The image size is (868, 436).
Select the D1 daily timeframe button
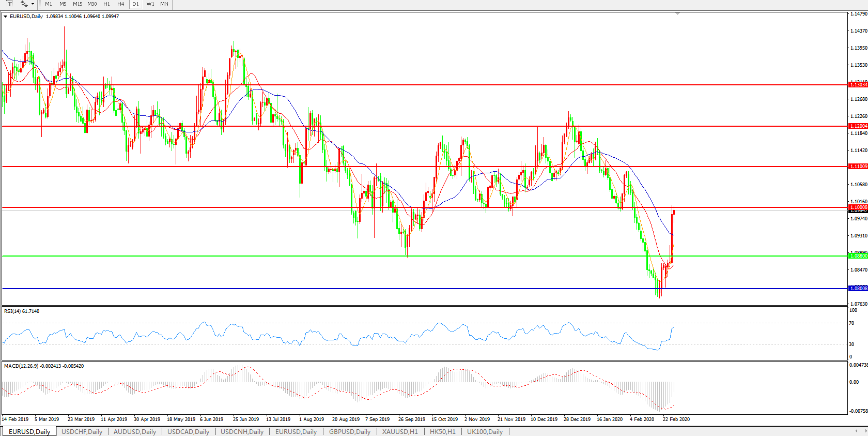[135, 4]
